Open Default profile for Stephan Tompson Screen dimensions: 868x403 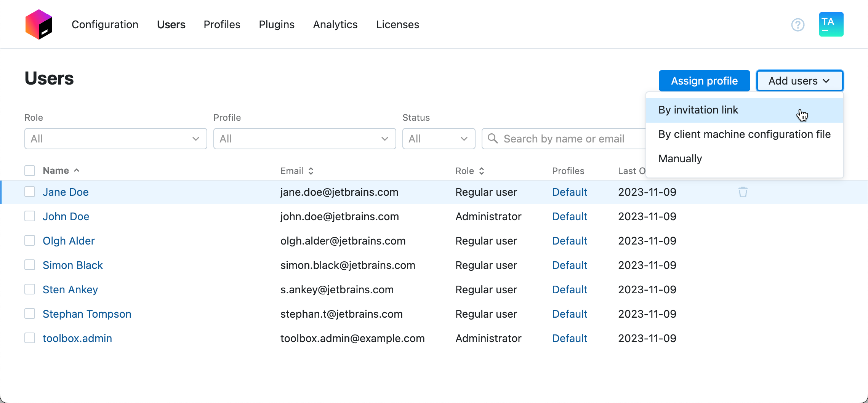pyautogui.click(x=570, y=314)
